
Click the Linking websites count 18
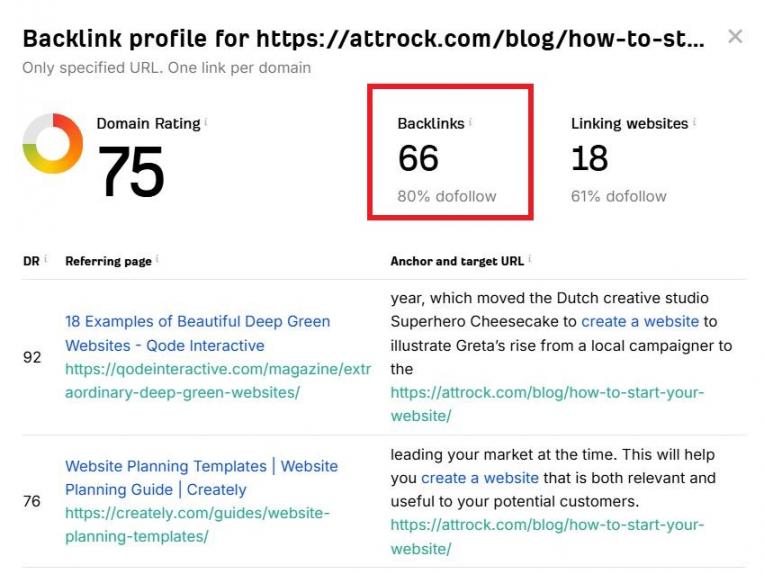tap(590, 159)
